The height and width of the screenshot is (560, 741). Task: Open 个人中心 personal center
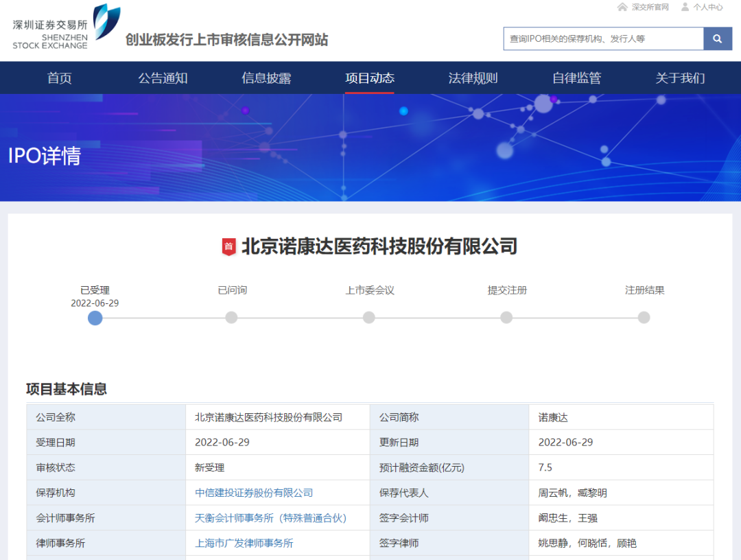[708, 7]
